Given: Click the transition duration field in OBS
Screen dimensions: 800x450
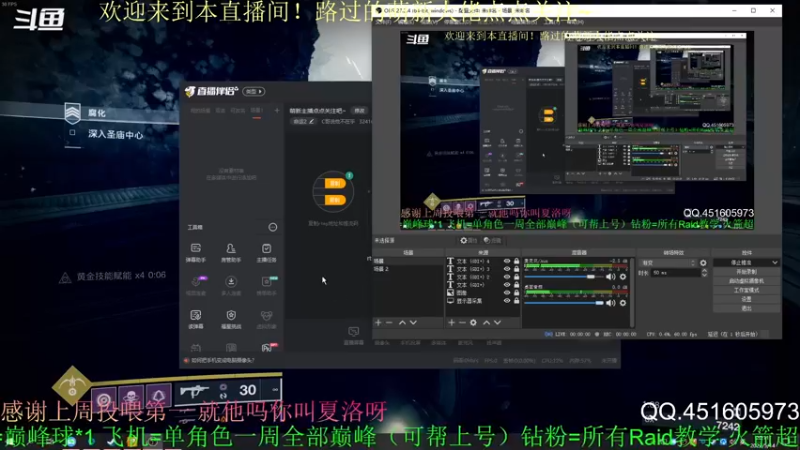Looking at the screenshot, I should [x=674, y=273].
